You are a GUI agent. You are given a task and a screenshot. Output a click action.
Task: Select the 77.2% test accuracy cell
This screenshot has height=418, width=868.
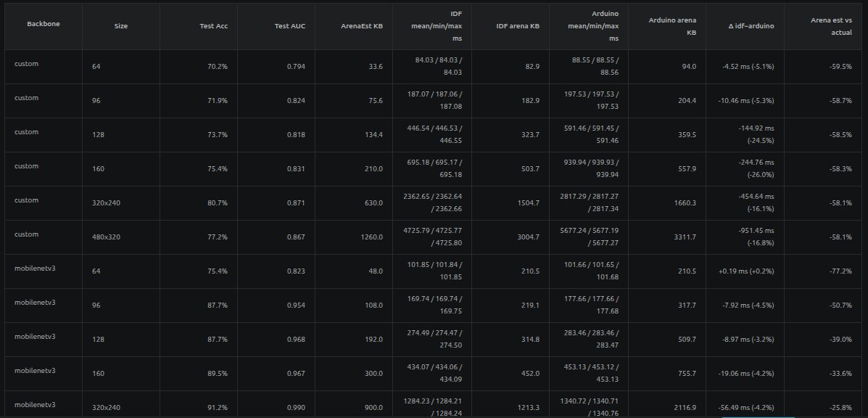[218, 237]
